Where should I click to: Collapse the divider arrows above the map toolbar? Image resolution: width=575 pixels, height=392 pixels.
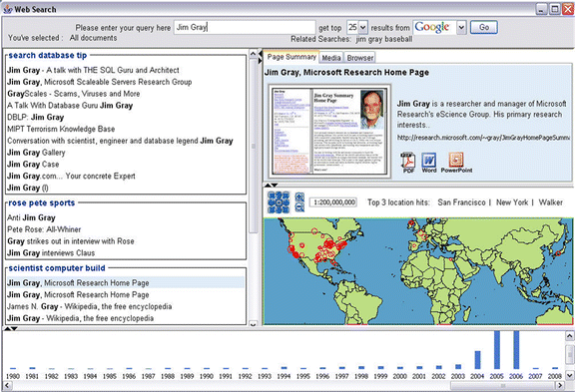coord(271,185)
